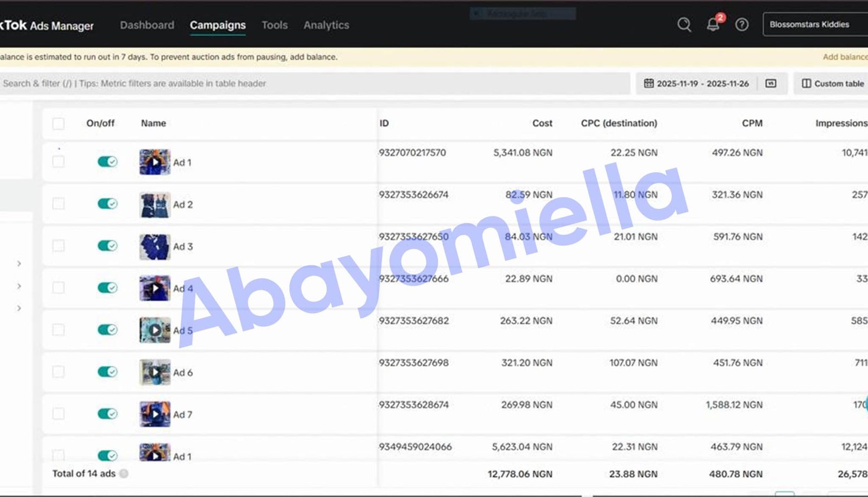
Task: Expand the middle sidebar chevron arrow
Action: pyautogui.click(x=19, y=286)
